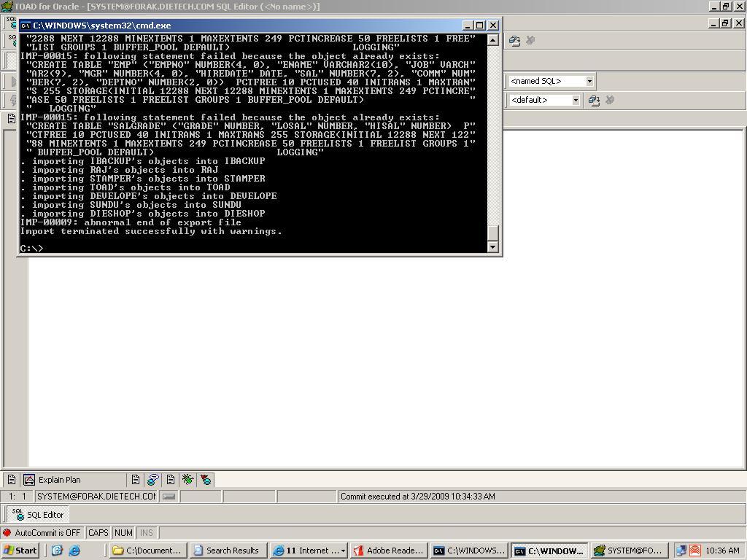Screen dimensions: 747x560
Task: Open the green bug debugger tab
Action: point(187,480)
